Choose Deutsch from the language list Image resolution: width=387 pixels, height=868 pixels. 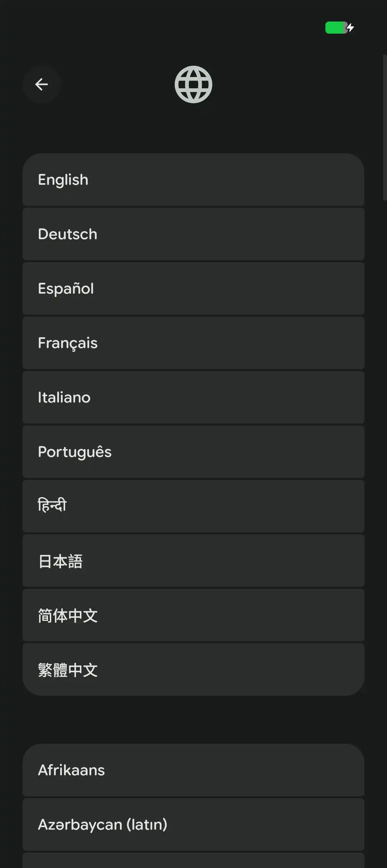[193, 234]
